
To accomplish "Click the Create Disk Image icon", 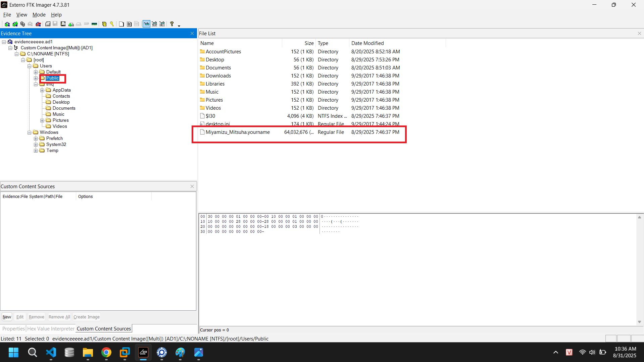I will (x=48, y=24).
